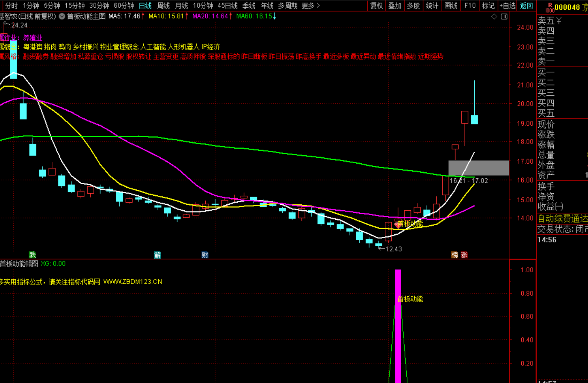588x383 pixels.
Task: Click the blue 财 event marker icon
Action: [205, 255]
